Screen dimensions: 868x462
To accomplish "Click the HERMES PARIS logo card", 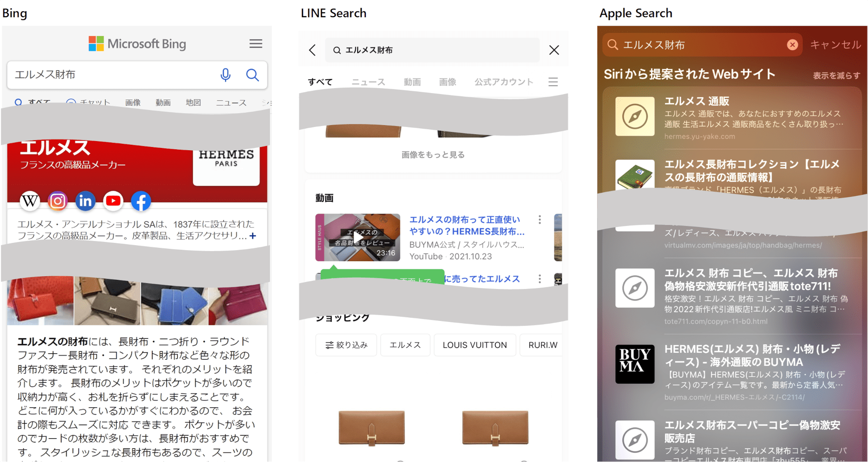I will click(226, 167).
